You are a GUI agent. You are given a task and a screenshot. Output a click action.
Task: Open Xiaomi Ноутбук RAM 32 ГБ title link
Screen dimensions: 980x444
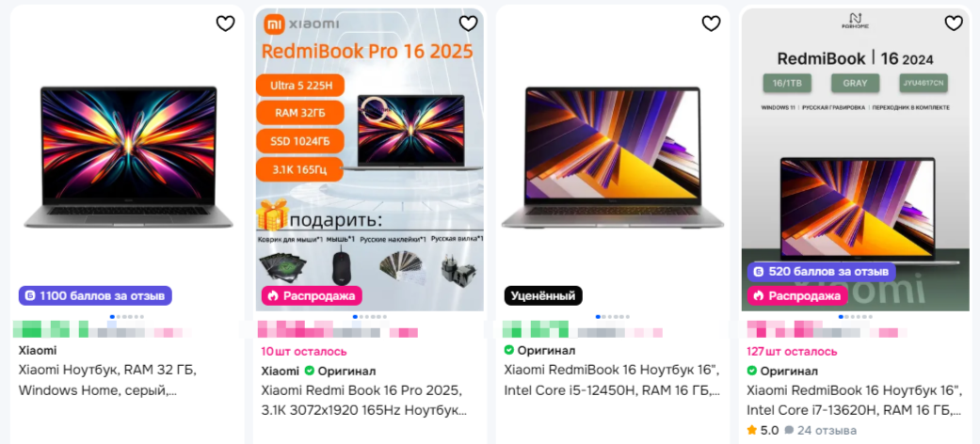pyautogui.click(x=107, y=381)
